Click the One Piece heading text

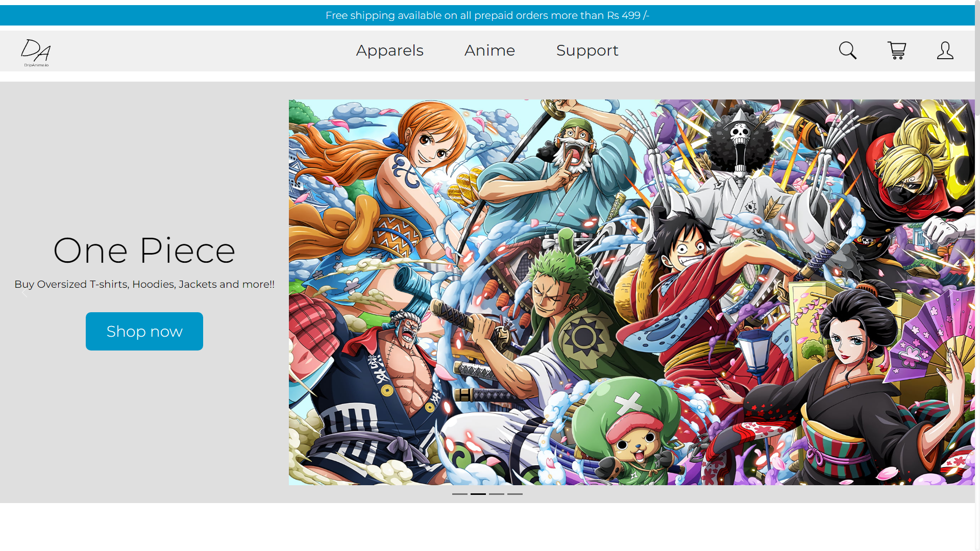coord(144,251)
